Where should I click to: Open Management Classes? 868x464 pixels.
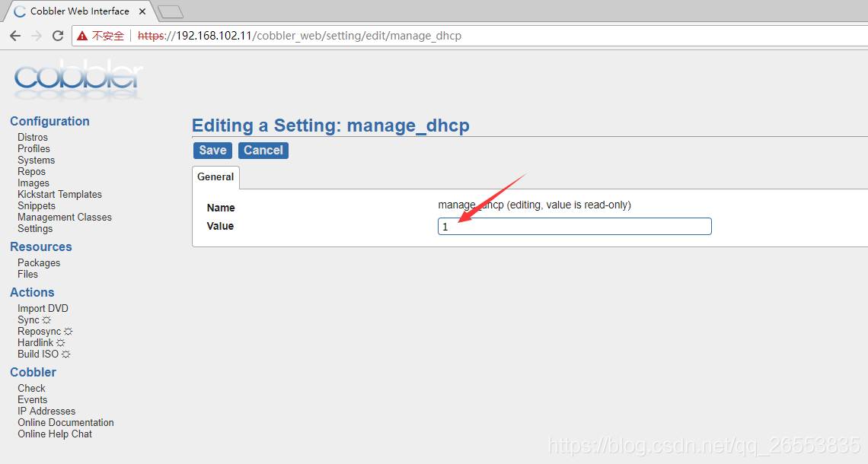pyautogui.click(x=65, y=218)
